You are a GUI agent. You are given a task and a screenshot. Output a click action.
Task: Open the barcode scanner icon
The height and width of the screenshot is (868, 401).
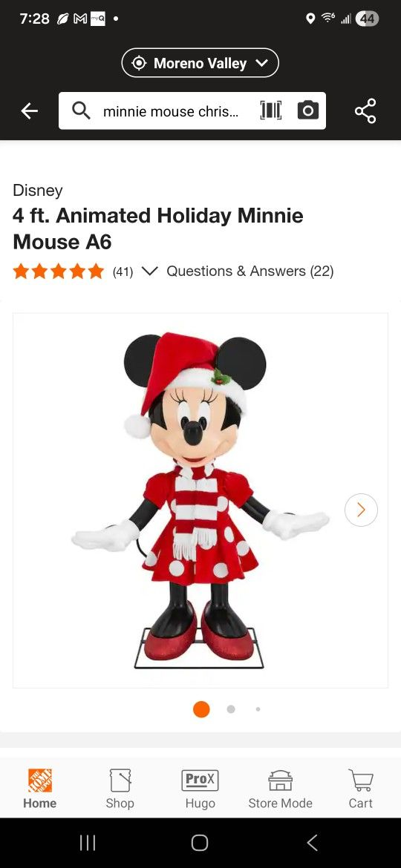pyautogui.click(x=271, y=111)
